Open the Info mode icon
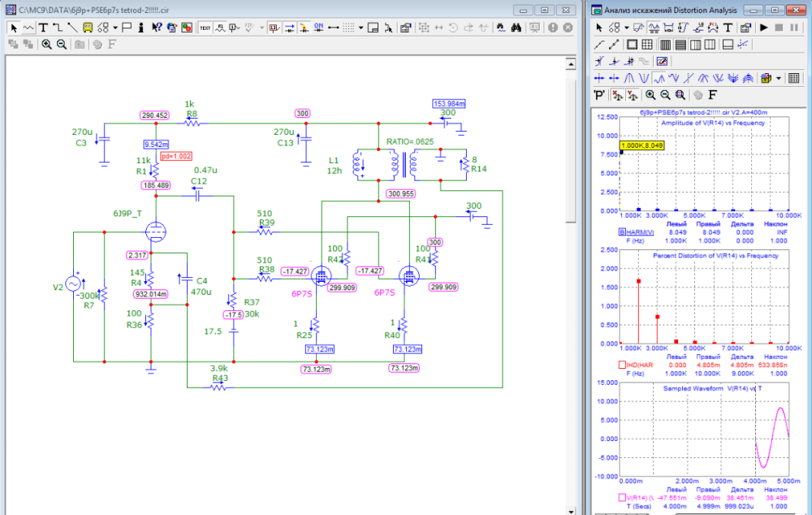Viewport: 812px width, 515px height. [140, 27]
